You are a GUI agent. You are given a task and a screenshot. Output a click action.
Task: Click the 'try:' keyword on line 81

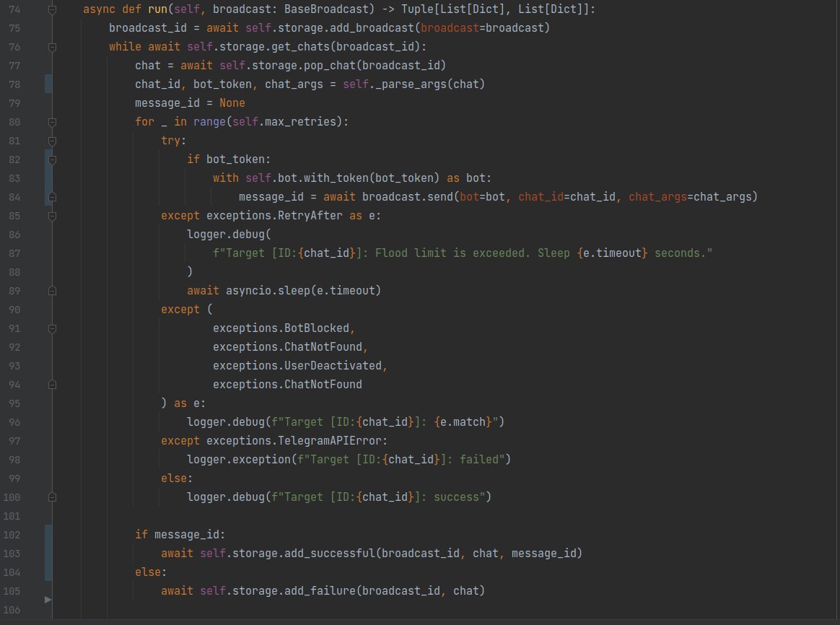pyautogui.click(x=174, y=140)
